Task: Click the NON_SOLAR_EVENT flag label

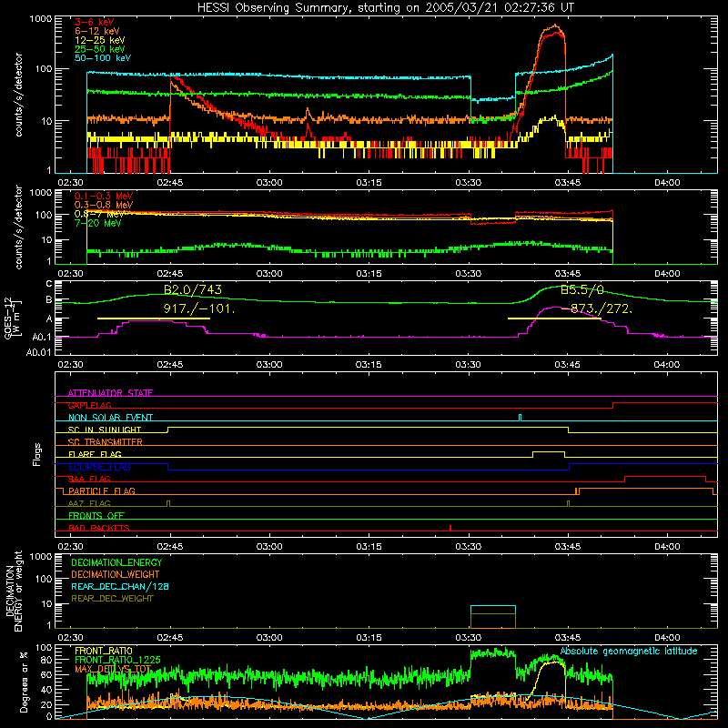Action: coord(110,418)
